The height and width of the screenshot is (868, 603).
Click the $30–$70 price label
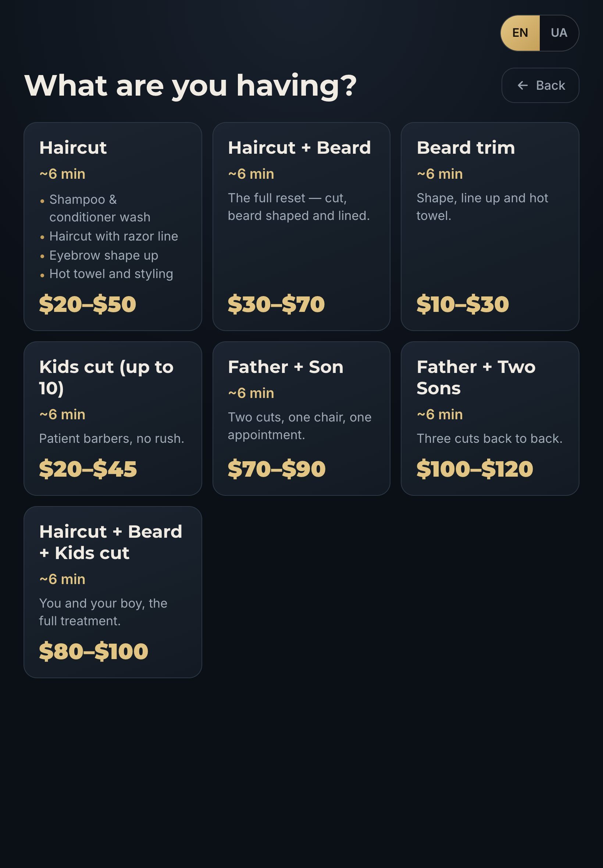[276, 304]
